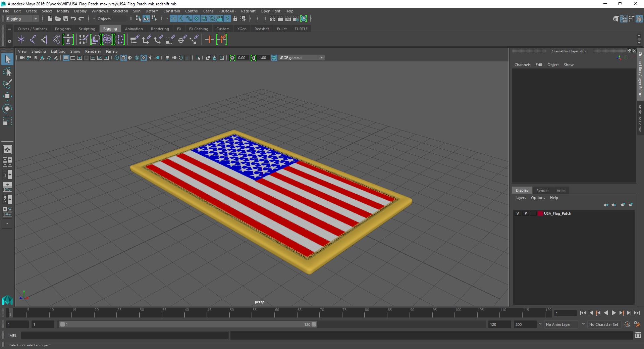Activate the Scale tool in the toolbox
Screen dimensions: 644x349
[x=7, y=121]
